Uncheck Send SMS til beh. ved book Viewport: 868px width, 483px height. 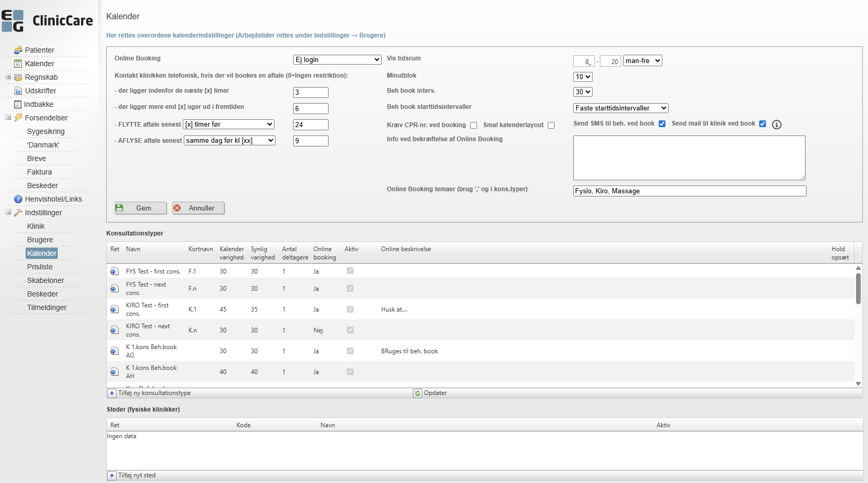(662, 124)
